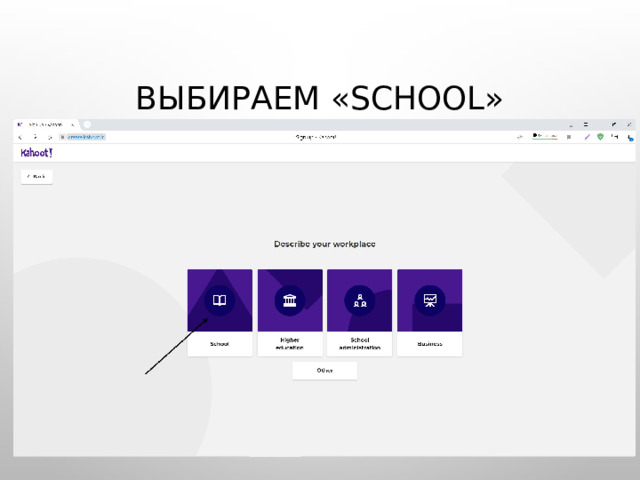Click the Other button
The width and height of the screenshot is (640, 480).
[x=325, y=371]
